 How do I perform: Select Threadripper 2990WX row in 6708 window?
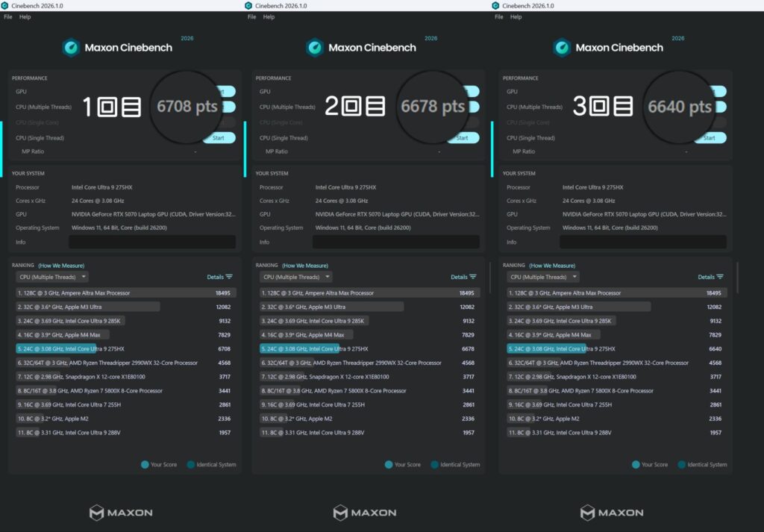(x=125, y=363)
